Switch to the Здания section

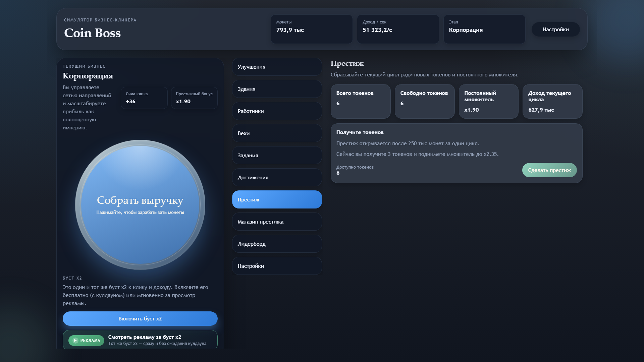(x=277, y=89)
